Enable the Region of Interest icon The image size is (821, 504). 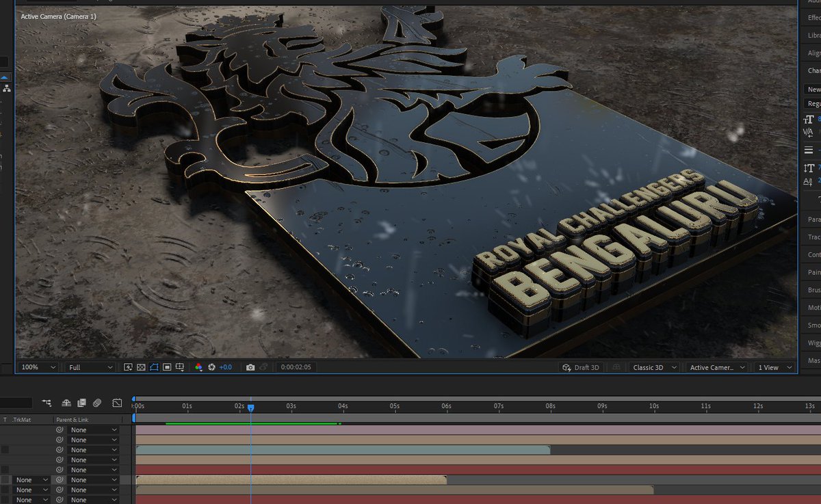tap(167, 367)
